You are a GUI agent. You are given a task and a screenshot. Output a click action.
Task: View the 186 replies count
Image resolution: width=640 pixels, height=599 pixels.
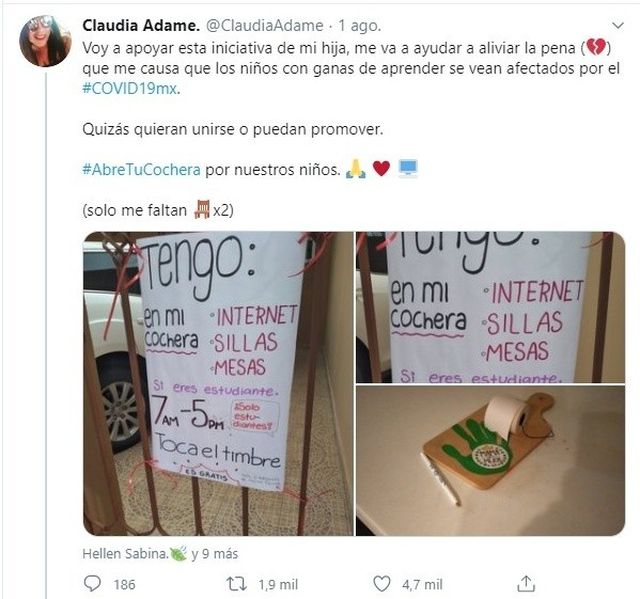(x=124, y=585)
